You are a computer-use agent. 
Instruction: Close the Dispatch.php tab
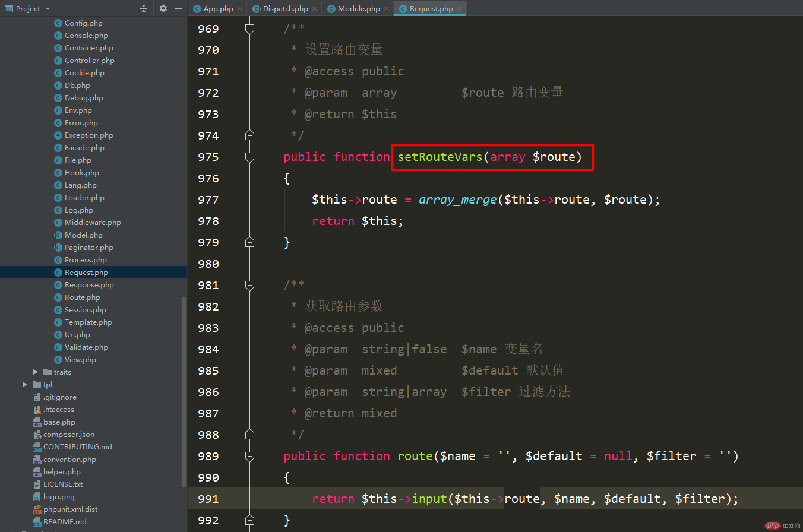click(315, 8)
